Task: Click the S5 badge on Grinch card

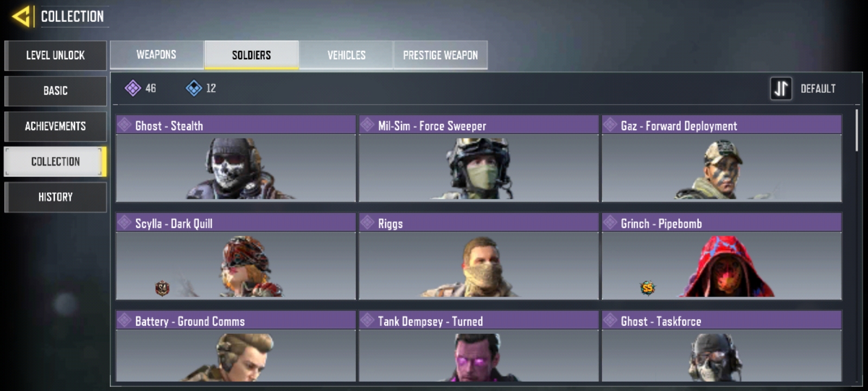Action: pos(647,288)
